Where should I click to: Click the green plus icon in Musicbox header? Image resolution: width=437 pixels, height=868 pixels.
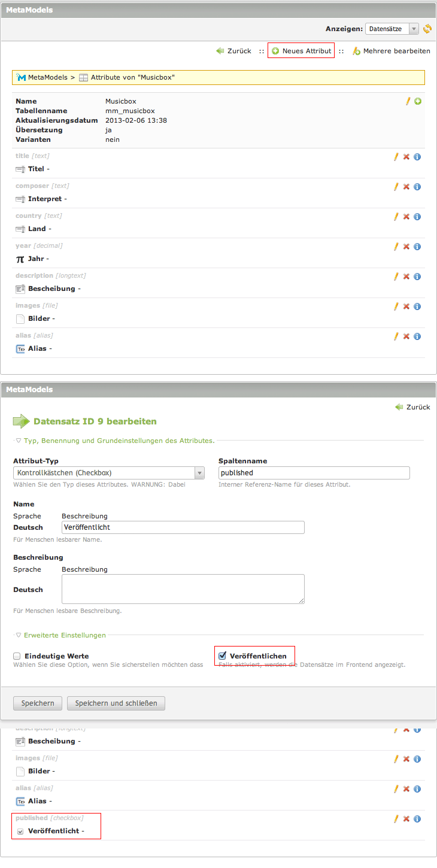(x=418, y=101)
